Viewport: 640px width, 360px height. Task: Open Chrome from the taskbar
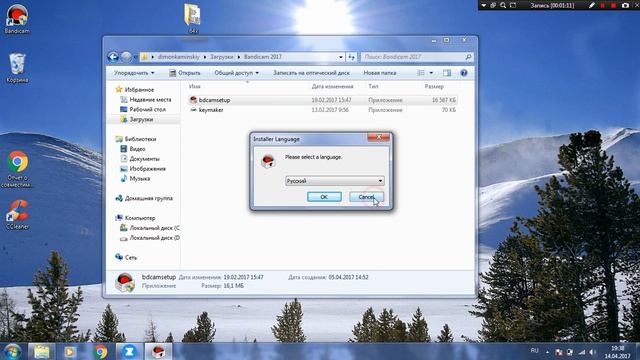100,351
